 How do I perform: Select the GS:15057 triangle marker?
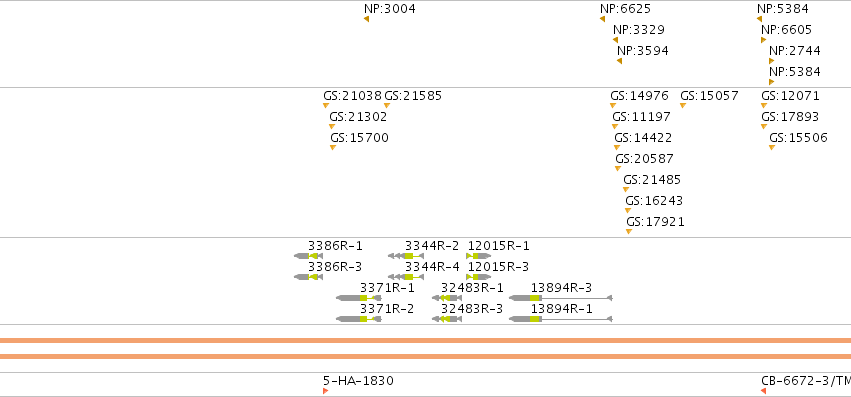683,105
